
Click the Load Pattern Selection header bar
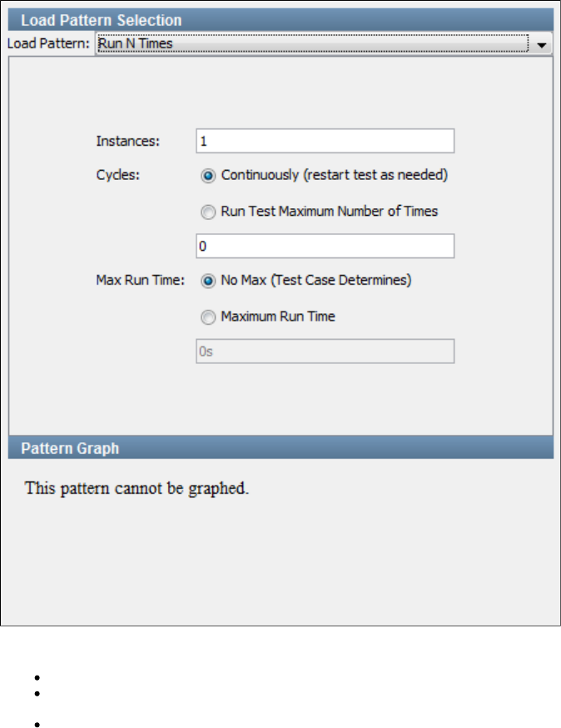pyautogui.click(x=280, y=19)
